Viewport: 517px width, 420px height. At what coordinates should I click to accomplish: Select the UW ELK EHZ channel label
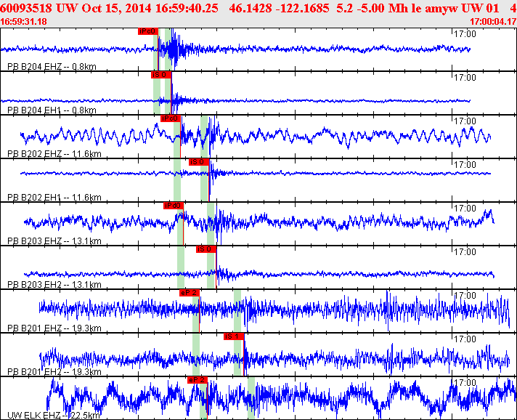point(52,415)
